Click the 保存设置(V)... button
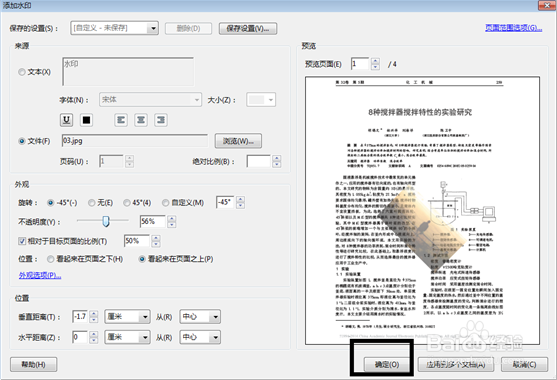This screenshot has height=380, width=557. [248, 28]
